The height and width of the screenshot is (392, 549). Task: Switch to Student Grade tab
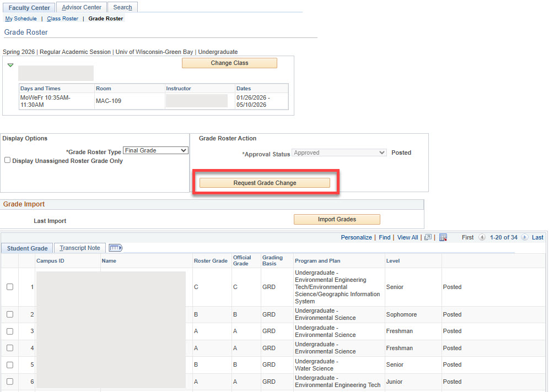28,248
